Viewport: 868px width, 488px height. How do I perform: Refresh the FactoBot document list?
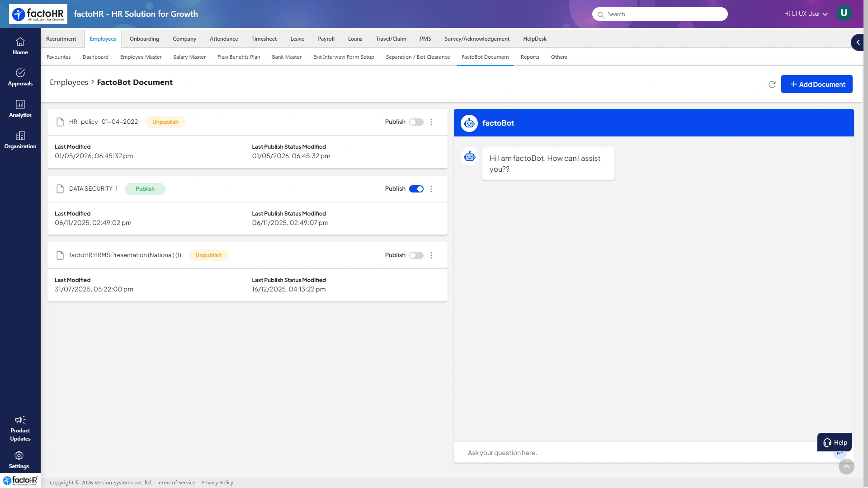pyautogui.click(x=772, y=84)
